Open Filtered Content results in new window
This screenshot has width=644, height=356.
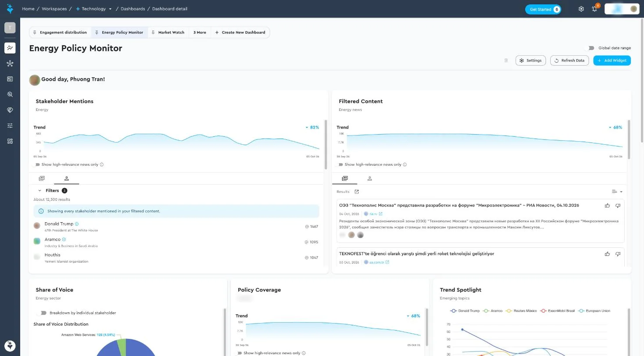[x=357, y=192]
